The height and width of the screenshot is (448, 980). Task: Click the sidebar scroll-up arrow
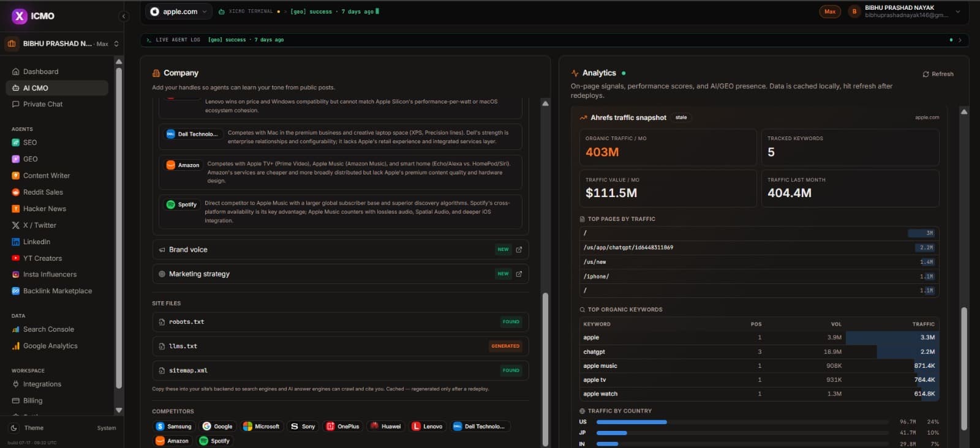tap(119, 62)
